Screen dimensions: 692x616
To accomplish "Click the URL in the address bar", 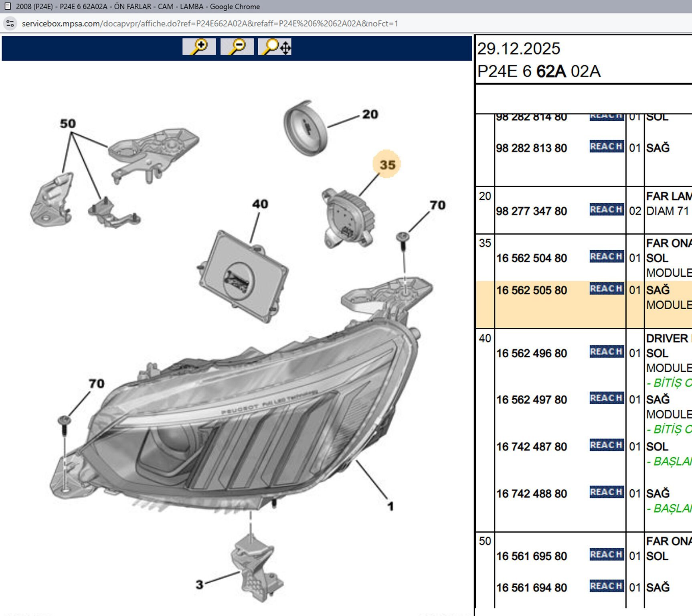I will pyautogui.click(x=210, y=24).
